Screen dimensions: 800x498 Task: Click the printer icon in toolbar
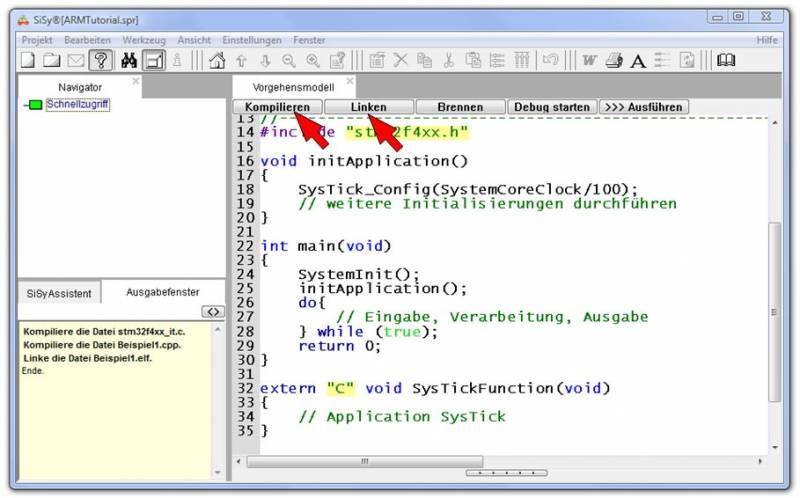point(614,60)
